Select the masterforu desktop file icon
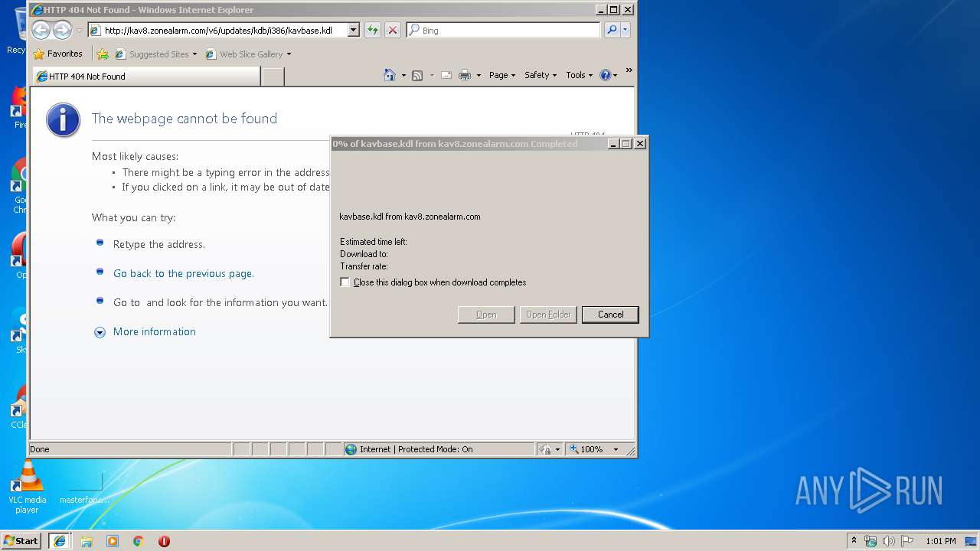This screenshot has height=551, width=980. [84, 487]
